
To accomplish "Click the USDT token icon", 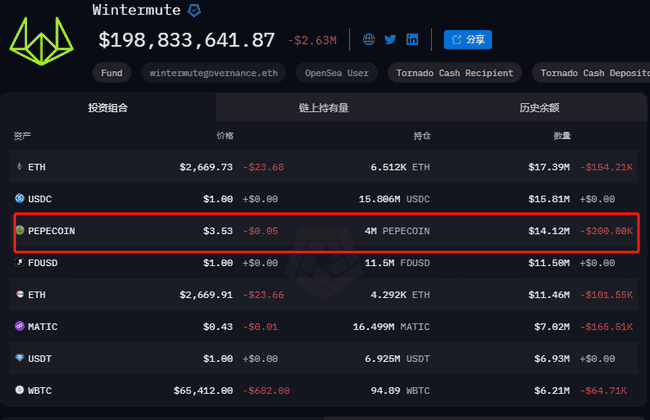I will point(19,358).
